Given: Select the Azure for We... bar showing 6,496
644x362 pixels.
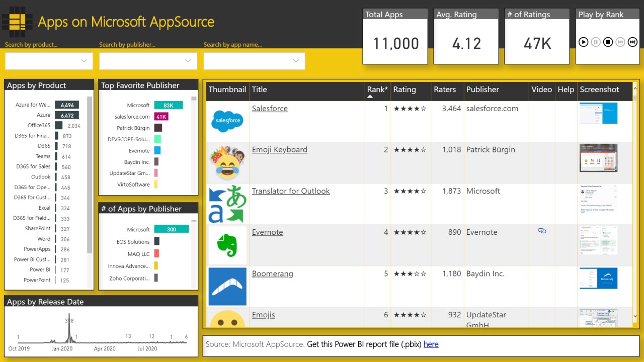Looking at the screenshot, I should pos(67,105).
